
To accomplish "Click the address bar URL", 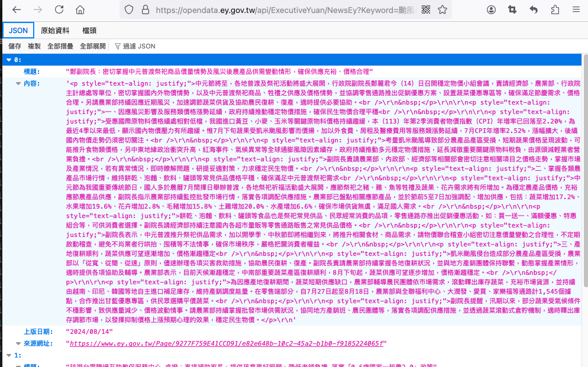I will click(285, 9).
